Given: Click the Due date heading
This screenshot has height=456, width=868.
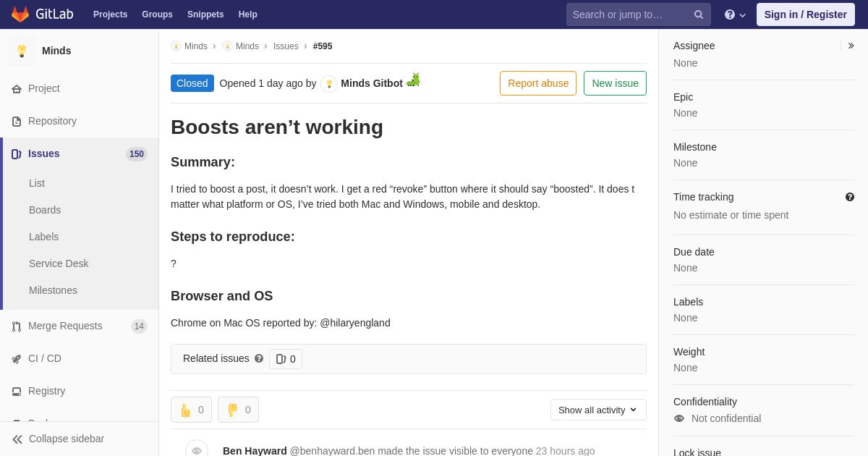Looking at the screenshot, I should pyautogui.click(x=694, y=252).
